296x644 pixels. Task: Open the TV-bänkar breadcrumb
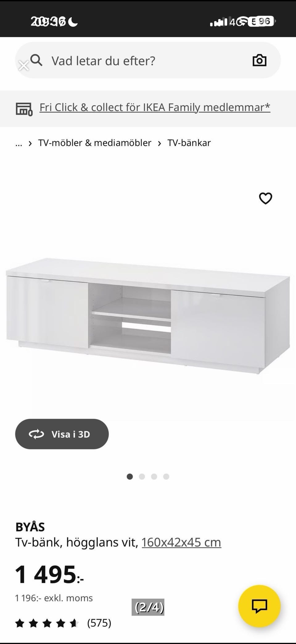click(x=189, y=143)
